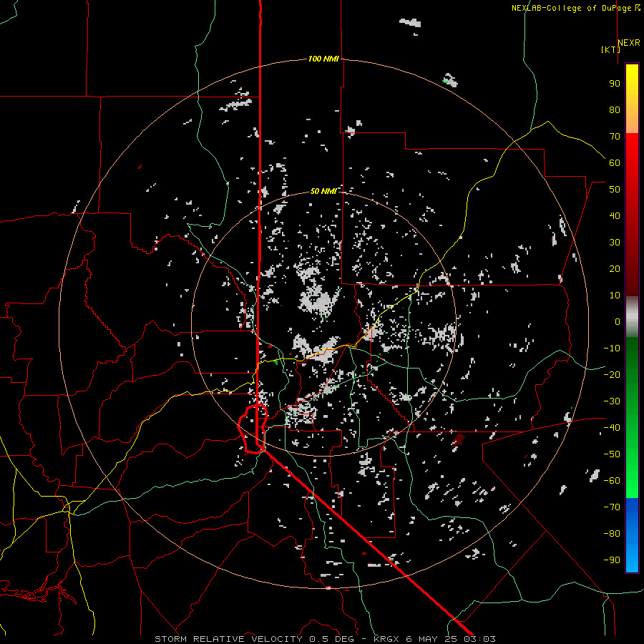The image size is (644, 644).
Task: Click the 10 value on velocity scale
Action: tap(615, 296)
